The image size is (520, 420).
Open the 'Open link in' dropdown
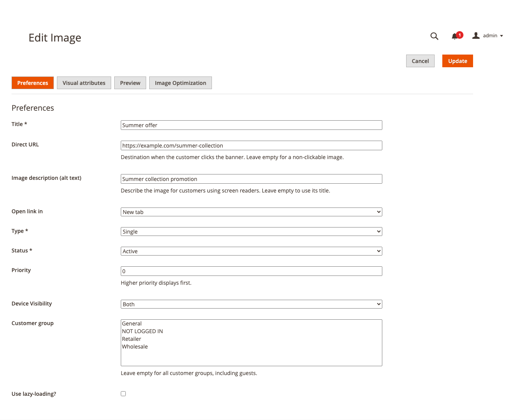[x=252, y=212]
